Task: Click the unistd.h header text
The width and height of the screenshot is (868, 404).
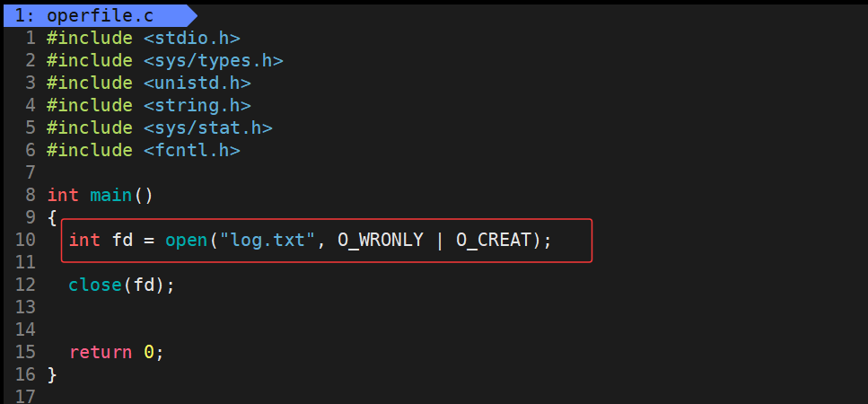Action: pos(197,83)
